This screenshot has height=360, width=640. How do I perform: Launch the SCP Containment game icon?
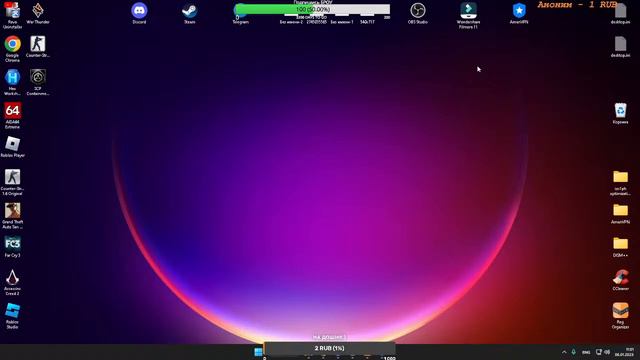[38, 82]
